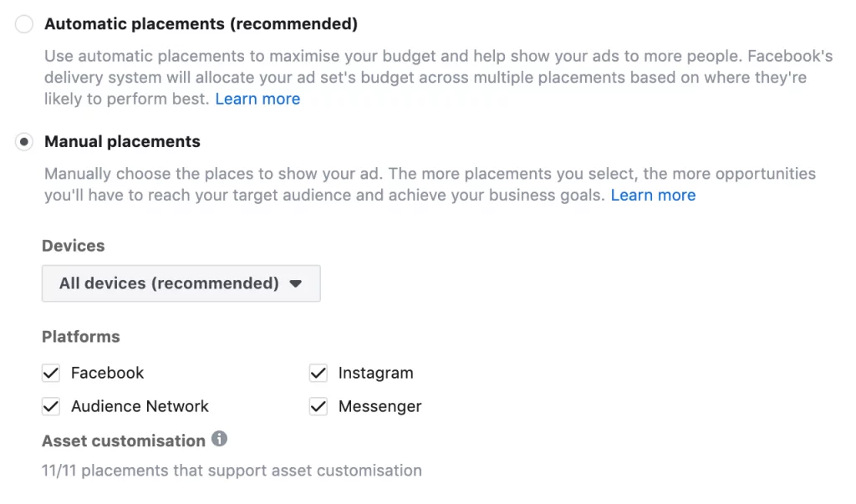Image resolution: width=856 pixels, height=504 pixels.
Task: Click the Asset customisation info icon
Action: (219, 439)
